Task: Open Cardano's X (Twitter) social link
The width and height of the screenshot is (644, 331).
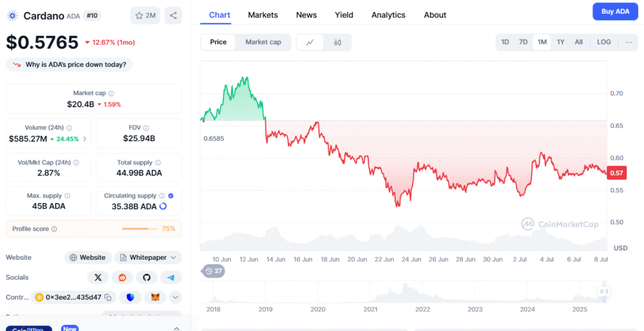Action: 97,278
